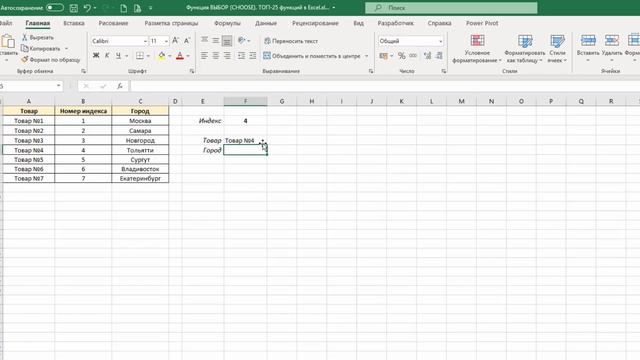Open the Power Pivot tab

pyautogui.click(x=482, y=23)
